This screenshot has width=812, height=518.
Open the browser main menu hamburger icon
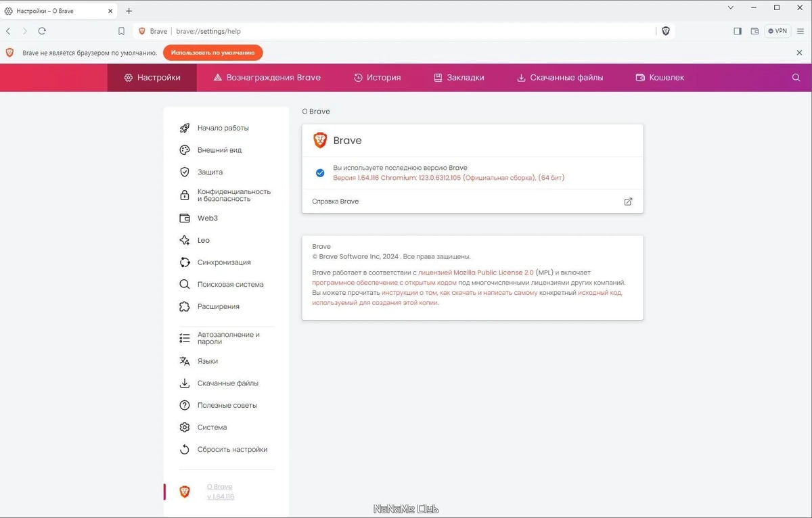(800, 31)
